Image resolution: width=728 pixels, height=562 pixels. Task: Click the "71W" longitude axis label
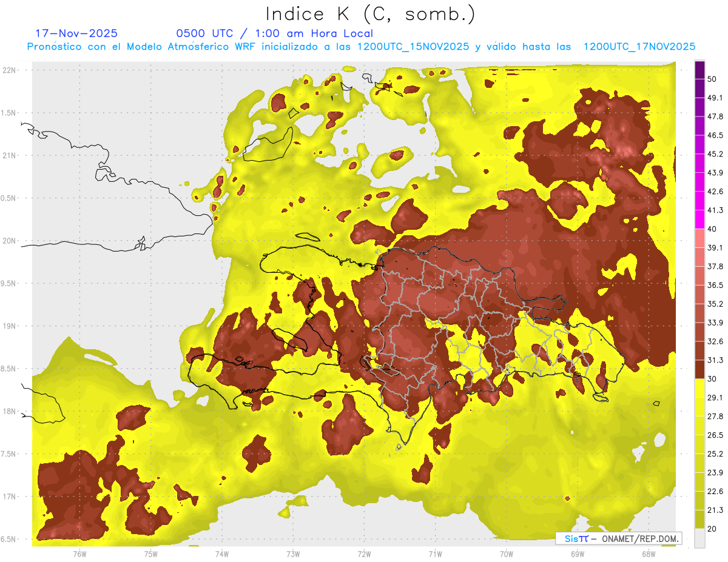[x=435, y=554]
